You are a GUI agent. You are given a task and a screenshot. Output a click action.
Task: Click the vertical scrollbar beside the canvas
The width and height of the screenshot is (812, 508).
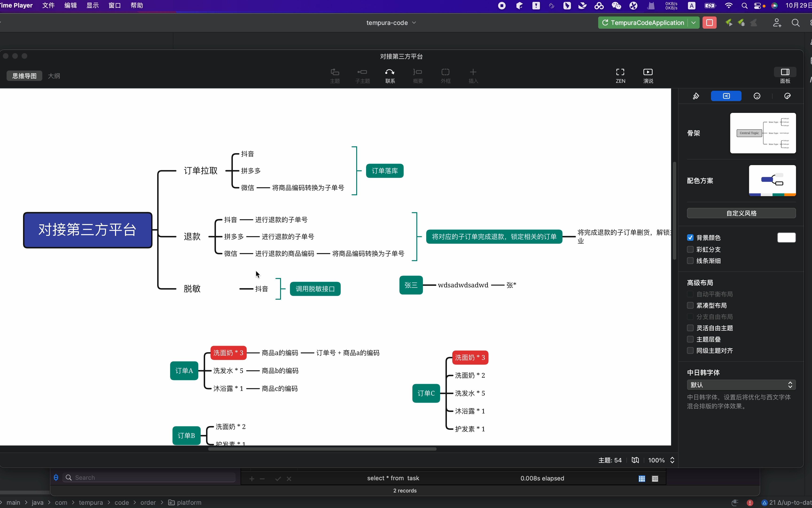pyautogui.click(x=674, y=211)
